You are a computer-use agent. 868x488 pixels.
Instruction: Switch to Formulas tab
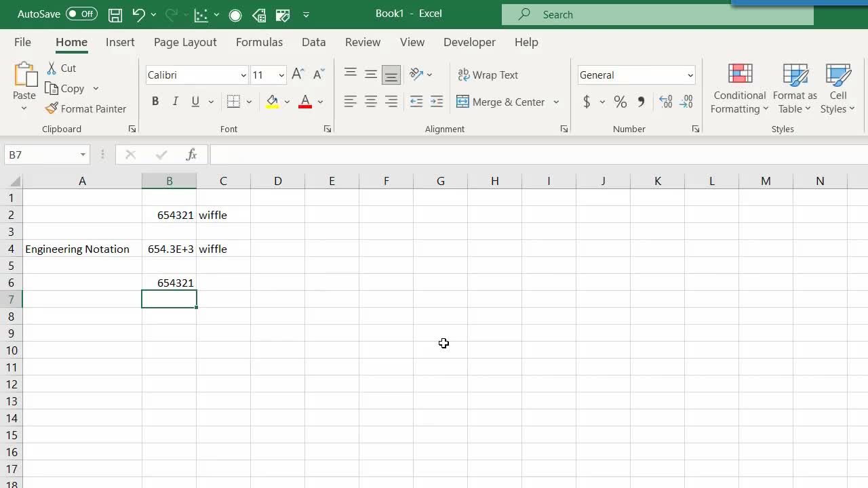pos(259,42)
